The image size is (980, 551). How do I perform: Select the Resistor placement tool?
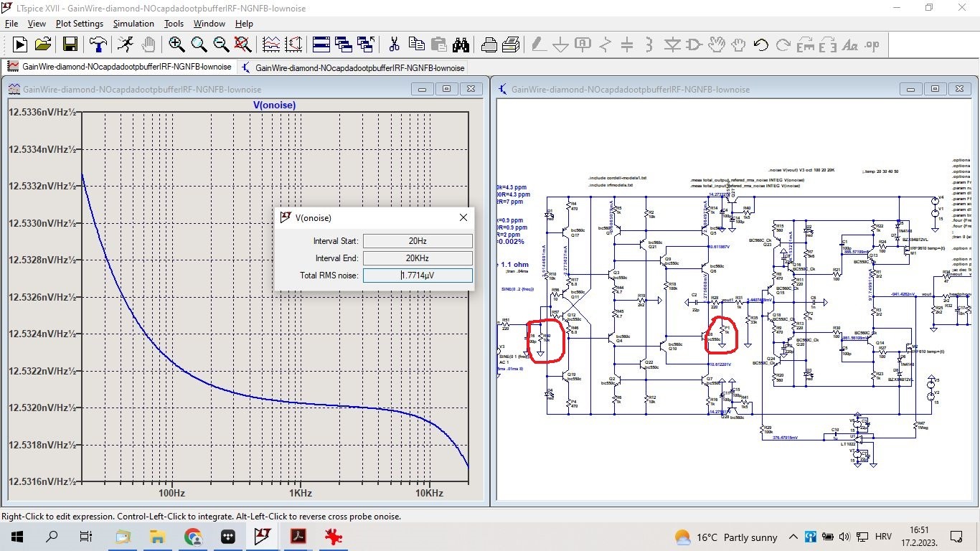(605, 44)
